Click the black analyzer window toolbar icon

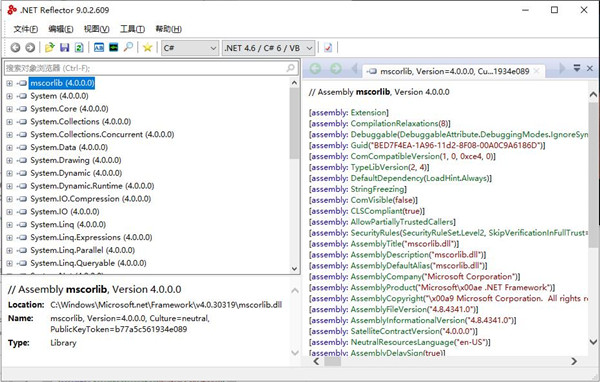113,47
